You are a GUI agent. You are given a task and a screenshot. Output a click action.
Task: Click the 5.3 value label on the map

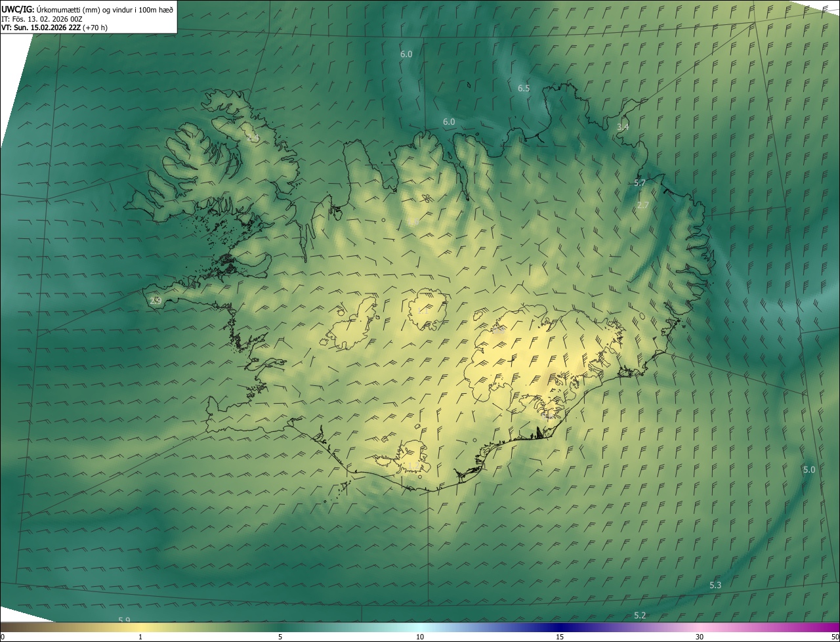[x=715, y=585]
